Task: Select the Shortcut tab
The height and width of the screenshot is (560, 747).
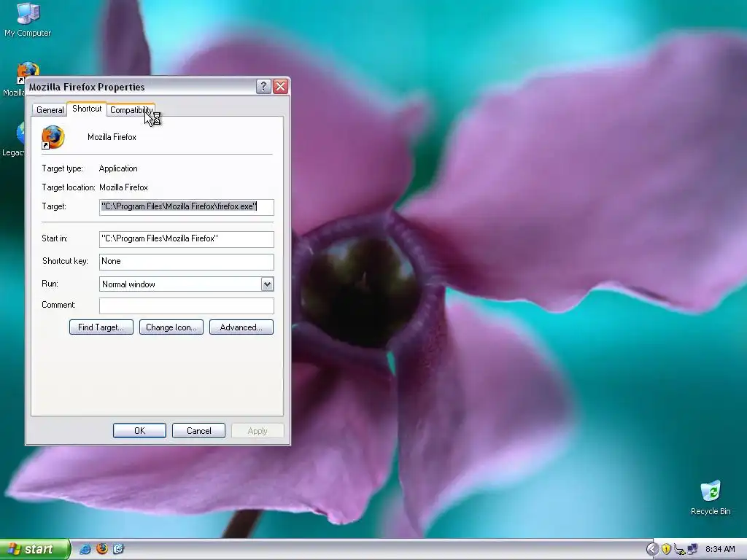Action: [87, 109]
